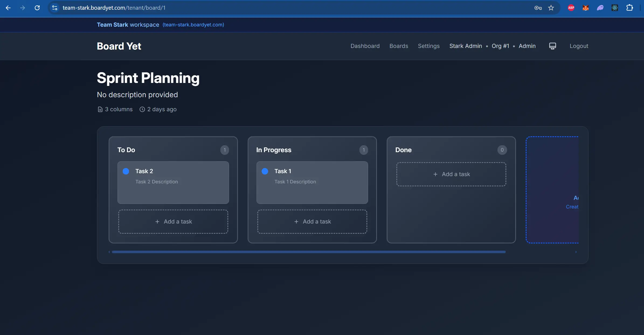Toggle Task 2 blue status circle

point(126,171)
